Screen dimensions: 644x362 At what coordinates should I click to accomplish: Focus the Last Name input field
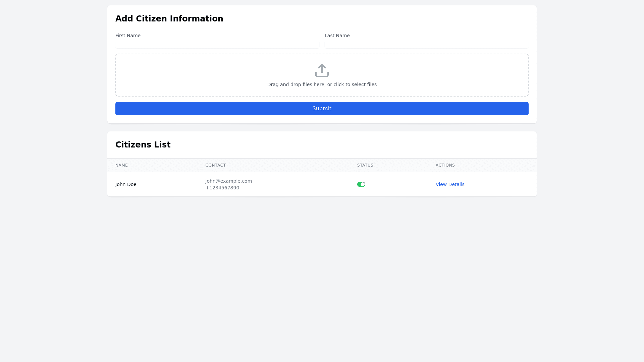pyautogui.click(x=426, y=45)
